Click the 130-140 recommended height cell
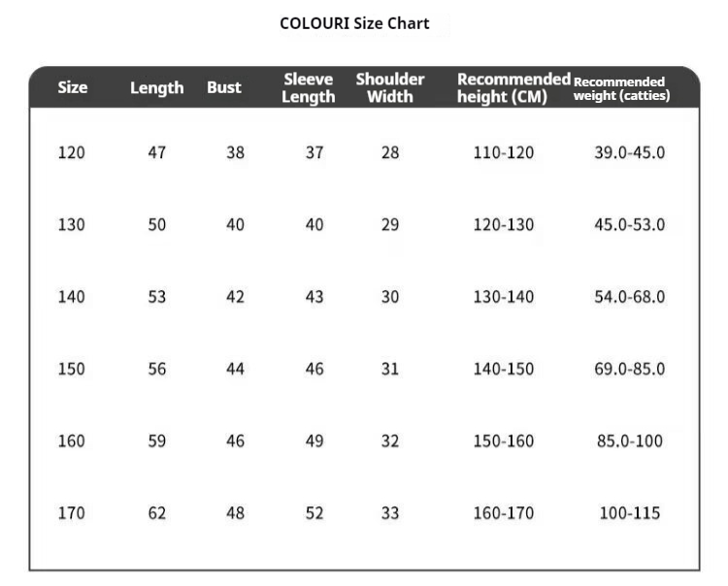 coord(504,297)
